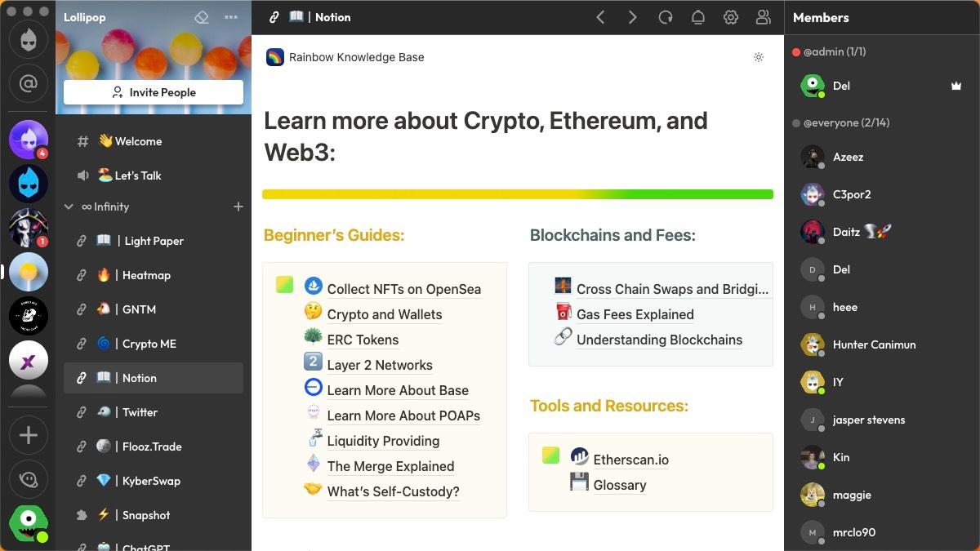Open Collect NFTs on OpenSea guide
The image size is (980, 551).
[403, 289]
